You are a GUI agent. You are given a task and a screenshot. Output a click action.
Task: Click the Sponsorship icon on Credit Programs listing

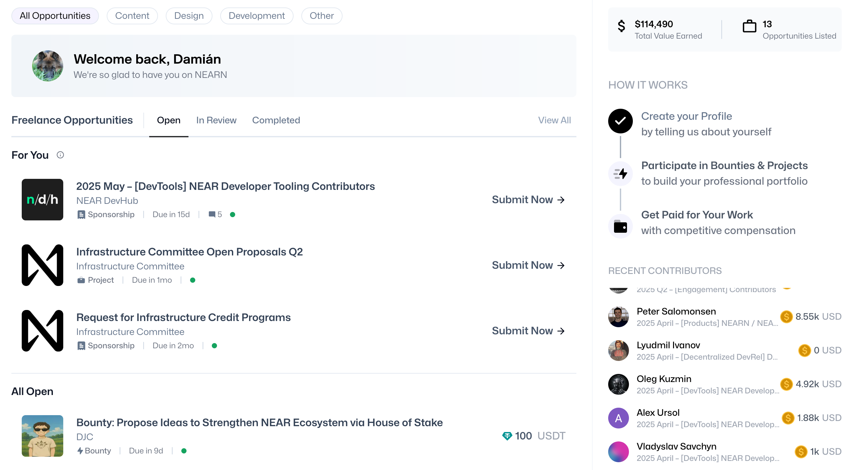click(81, 346)
